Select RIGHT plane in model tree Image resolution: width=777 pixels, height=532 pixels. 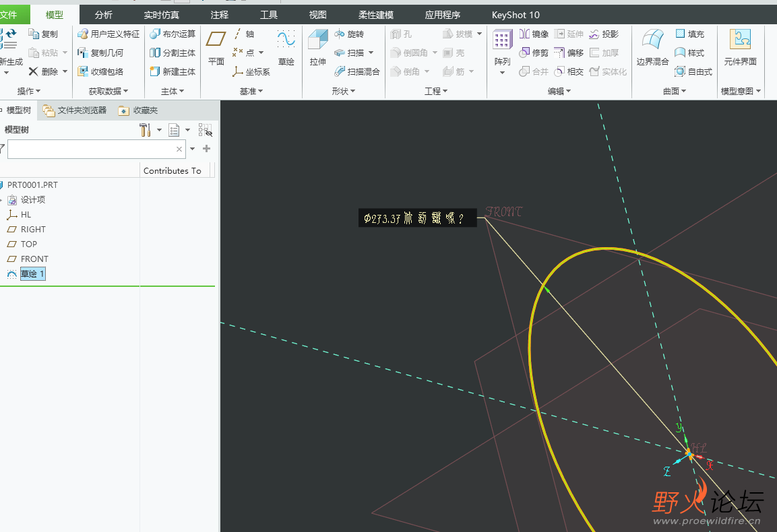33,230
